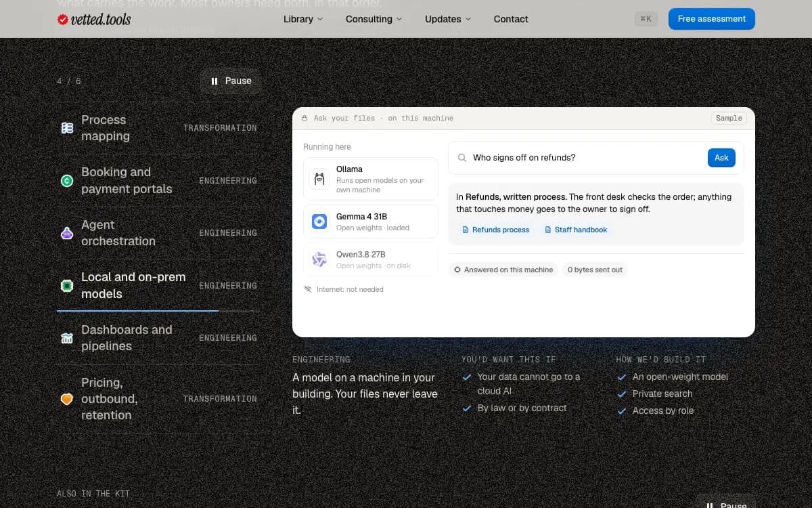This screenshot has width=812, height=508.
Task: Expand the Updates menu
Action: tap(448, 19)
